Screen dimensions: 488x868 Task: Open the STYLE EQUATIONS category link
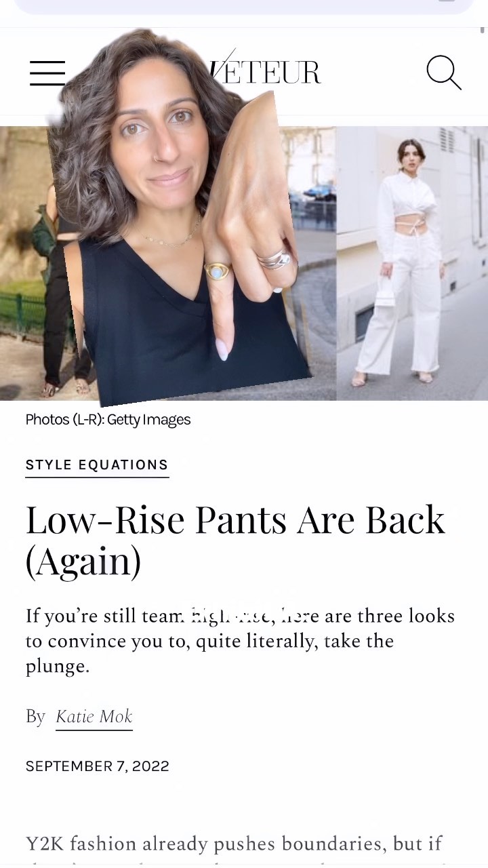97,465
